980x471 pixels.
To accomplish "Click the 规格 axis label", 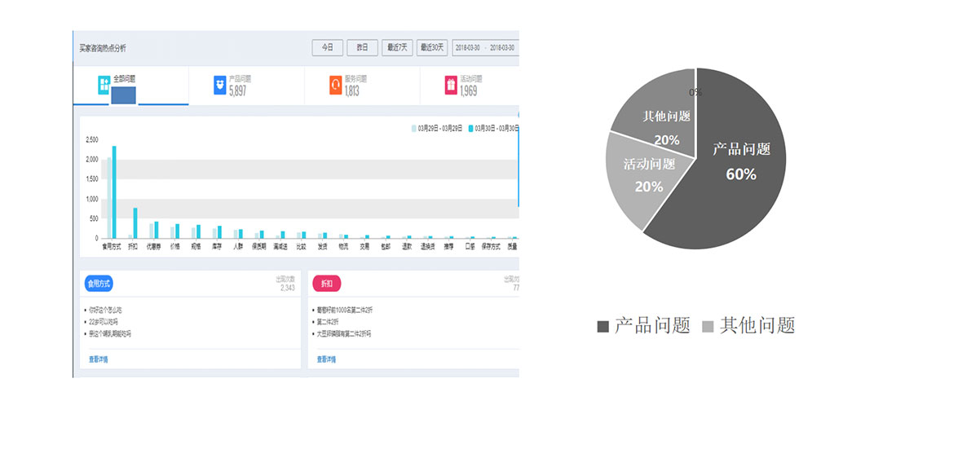I will (x=196, y=245).
